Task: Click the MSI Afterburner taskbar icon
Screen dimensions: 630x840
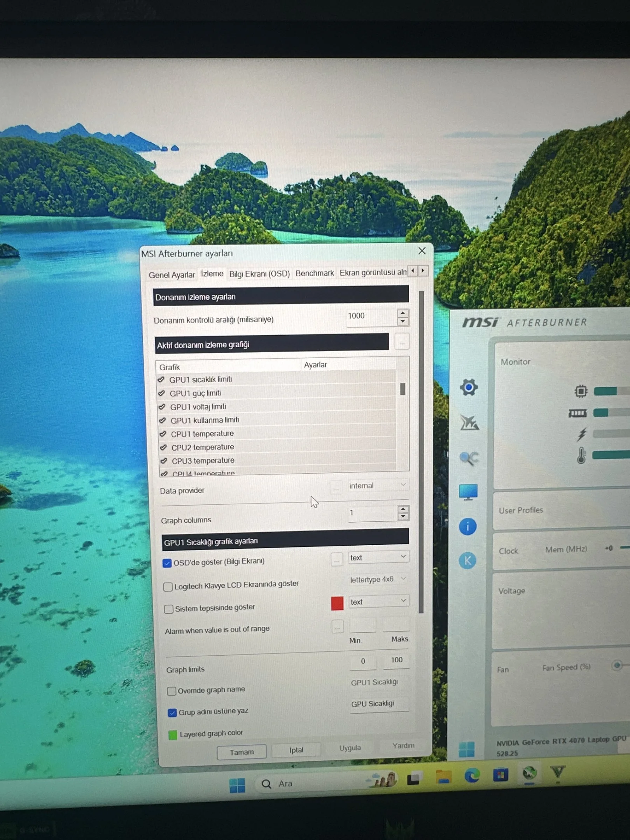Action: [529, 773]
